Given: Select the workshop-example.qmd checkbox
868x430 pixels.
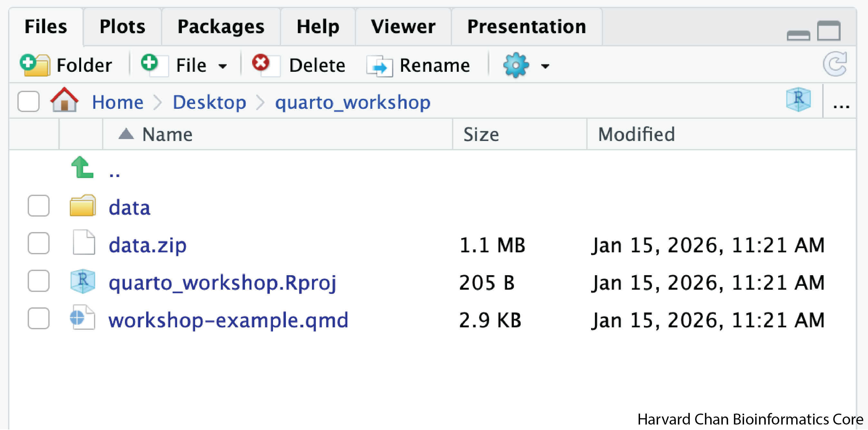Looking at the screenshot, I should [x=38, y=319].
